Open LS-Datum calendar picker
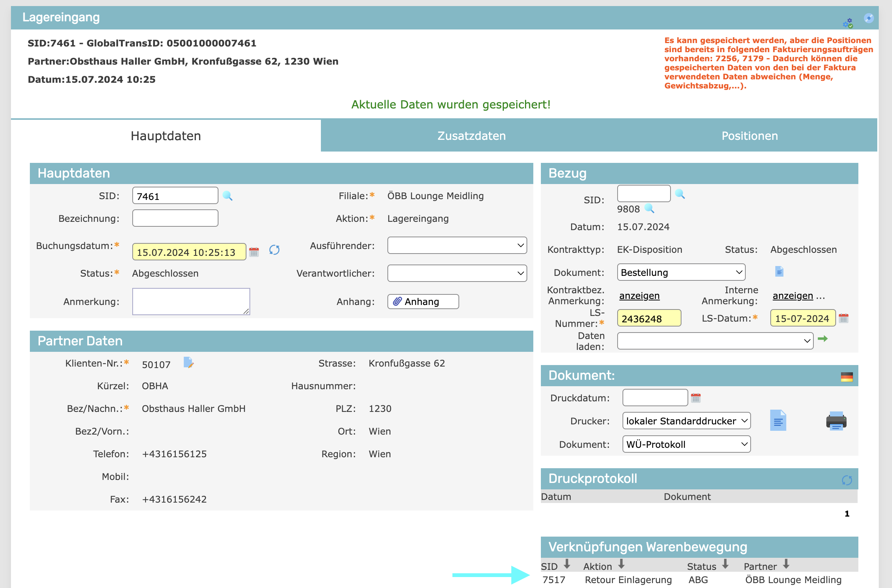892x588 pixels. click(x=844, y=318)
